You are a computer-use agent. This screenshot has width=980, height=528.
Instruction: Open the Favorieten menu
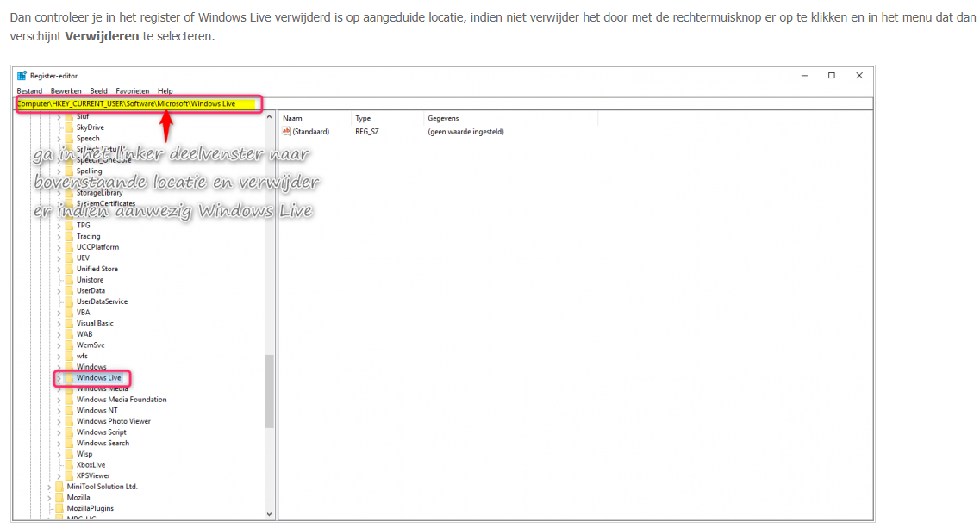click(133, 91)
